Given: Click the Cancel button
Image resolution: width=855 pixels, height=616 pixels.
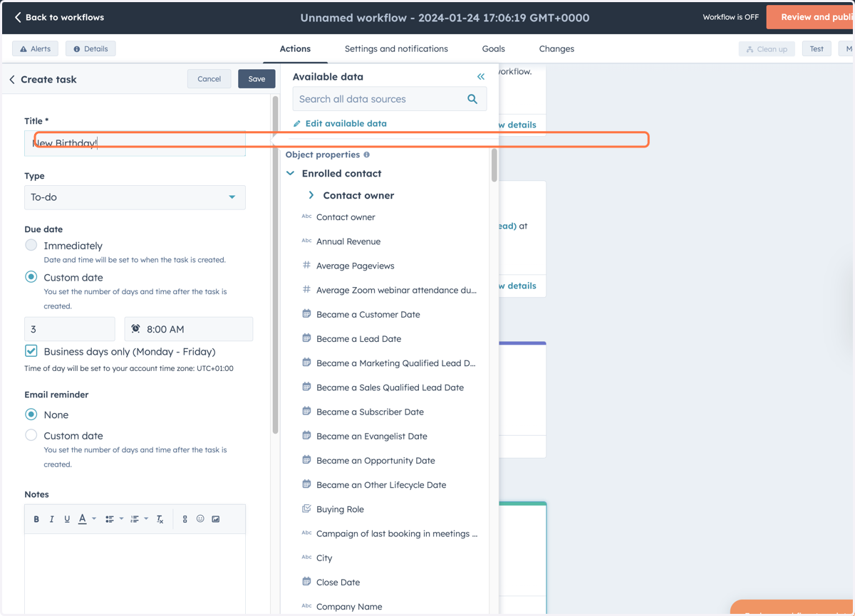Looking at the screenshot, I should click(x=209, y=79).
